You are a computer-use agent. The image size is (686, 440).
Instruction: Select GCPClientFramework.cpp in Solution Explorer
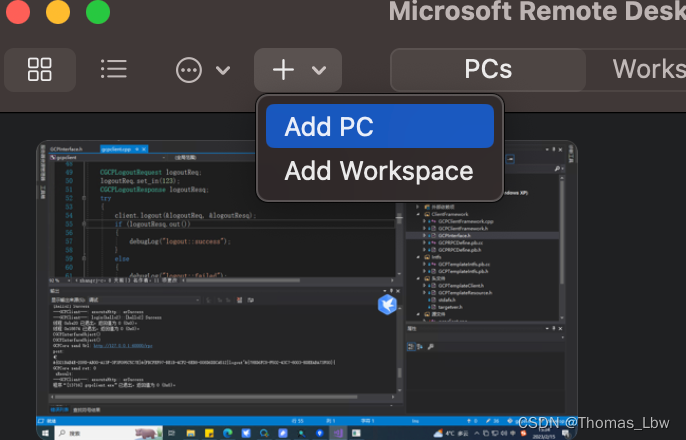tap(466, 221)
